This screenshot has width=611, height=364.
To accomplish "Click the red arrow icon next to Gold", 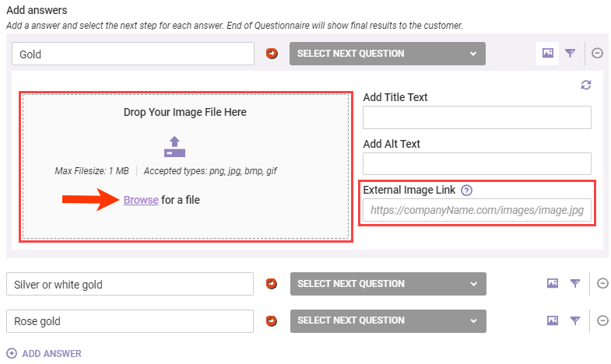I will pyautogui.click(x=272, y=54).
